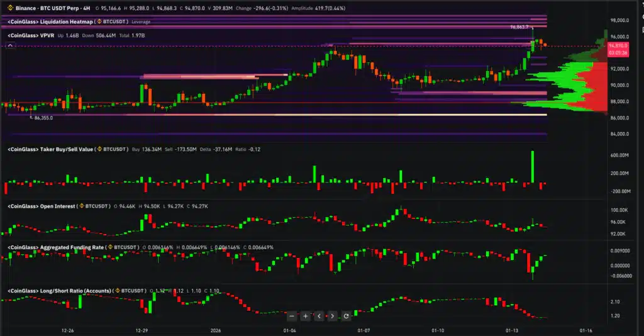644x336 pixels.
Task: Select the Taker Buy/Sell Value indicator label
Action: 50,150
